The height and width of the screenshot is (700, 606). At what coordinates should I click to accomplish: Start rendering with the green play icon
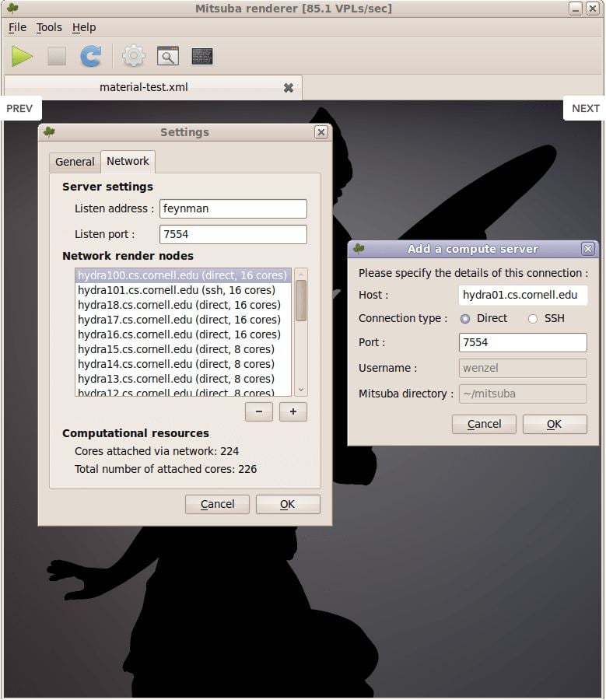[x=22, y=57]
